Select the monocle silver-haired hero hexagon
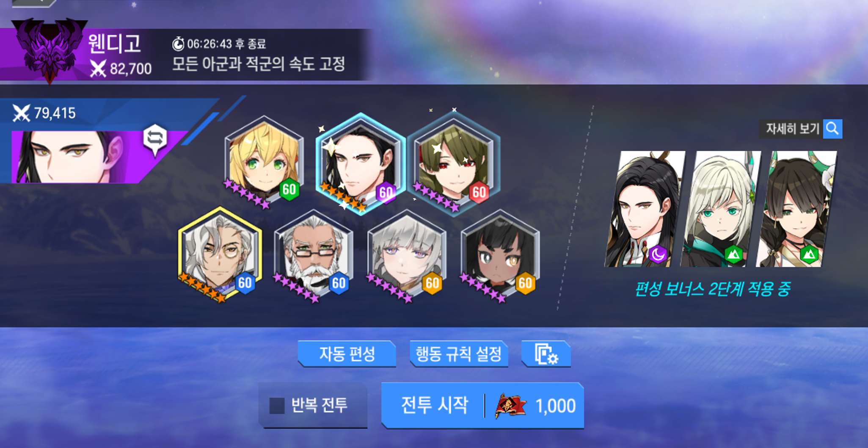 220,254
